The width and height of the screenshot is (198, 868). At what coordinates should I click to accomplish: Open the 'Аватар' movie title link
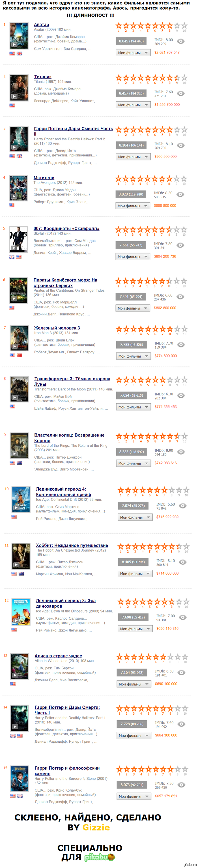pyautogui.click(x=41, y=25)
